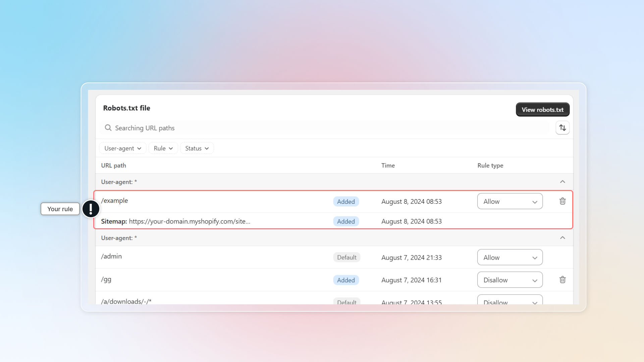Image resolution: width=644 pixels, height=362 pixels.
Task: Click the Default badge on the /admin row
Action: [346, 257]
